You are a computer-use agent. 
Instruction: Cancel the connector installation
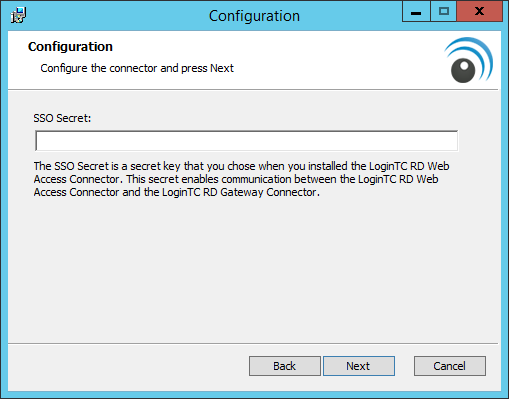[x=450, y=366]
